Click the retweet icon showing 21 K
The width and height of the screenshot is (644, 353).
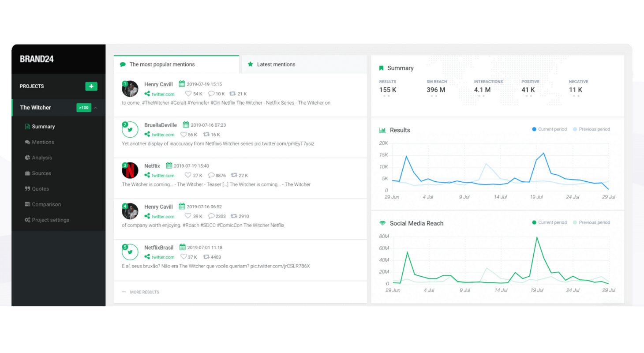(233, 94)
